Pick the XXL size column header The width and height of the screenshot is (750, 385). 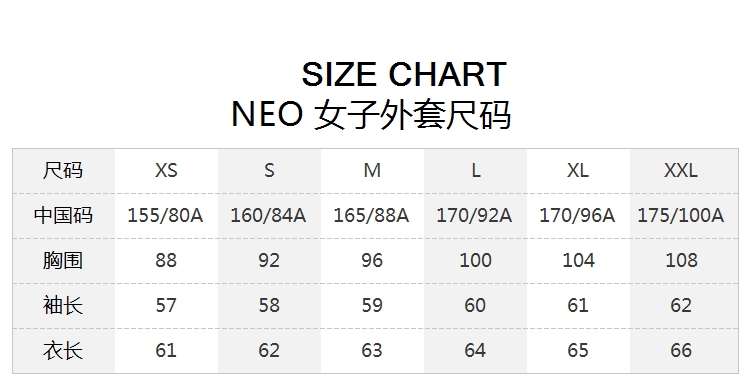[681, 171]
